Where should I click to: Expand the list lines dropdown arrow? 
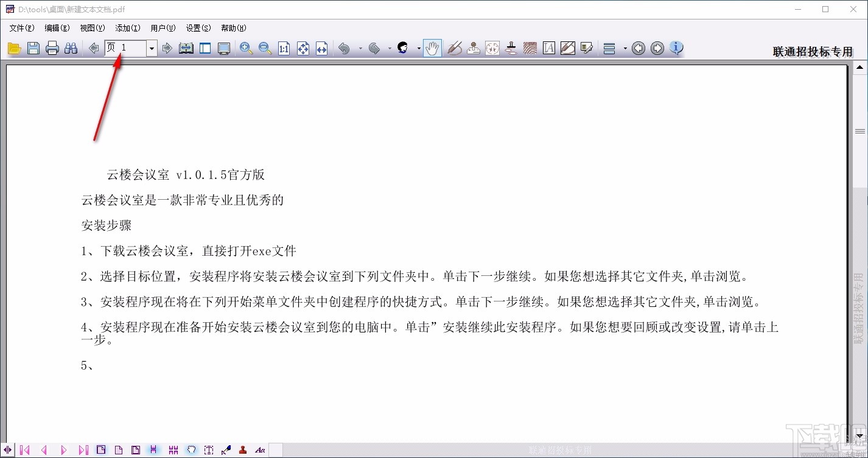[x=625, y=49]
